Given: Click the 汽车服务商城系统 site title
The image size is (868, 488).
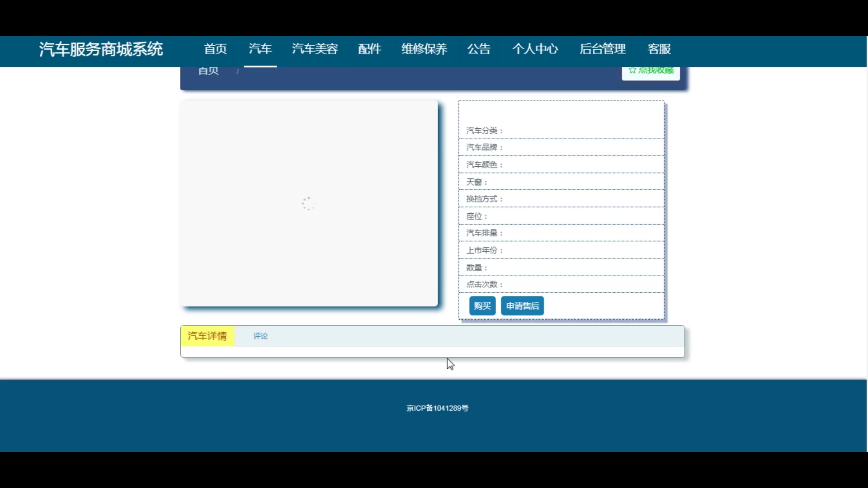Looking at the screenshot, I should tap(101, 49).
